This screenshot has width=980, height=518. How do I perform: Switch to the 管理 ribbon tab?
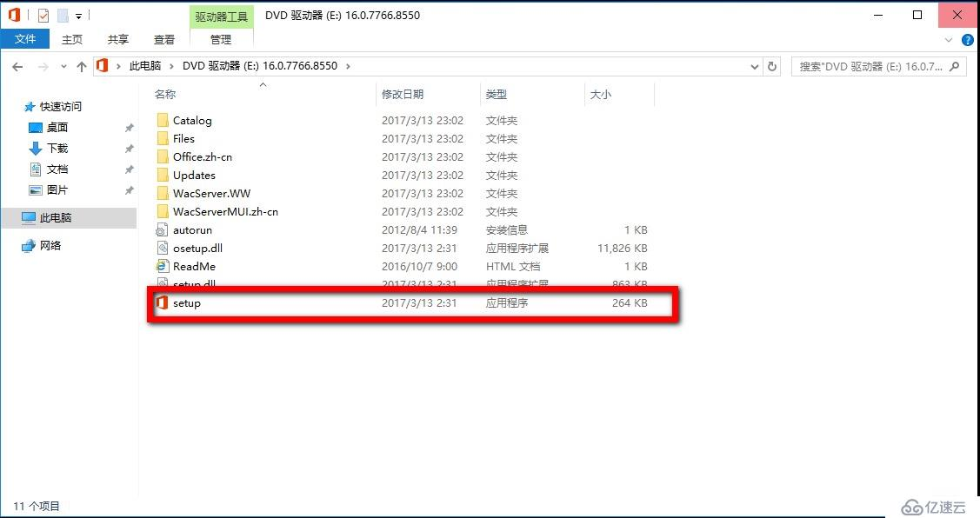coord(221,39)
